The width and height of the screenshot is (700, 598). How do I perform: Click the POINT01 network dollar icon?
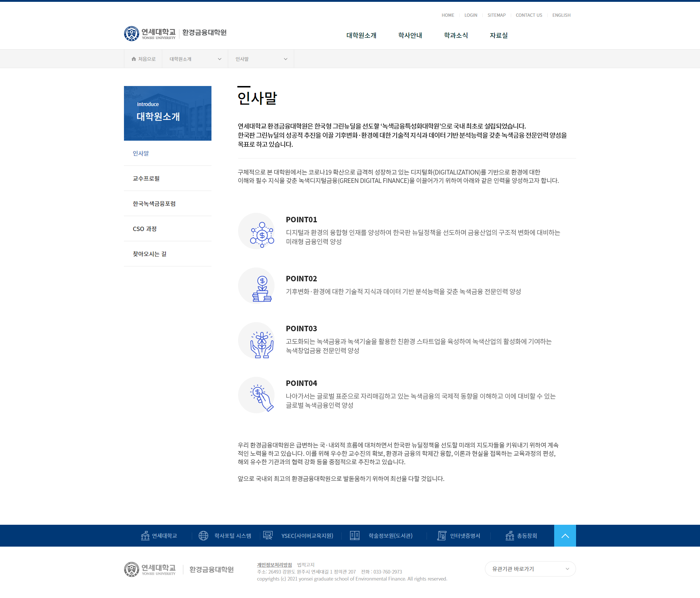click(x=262, y=235)
